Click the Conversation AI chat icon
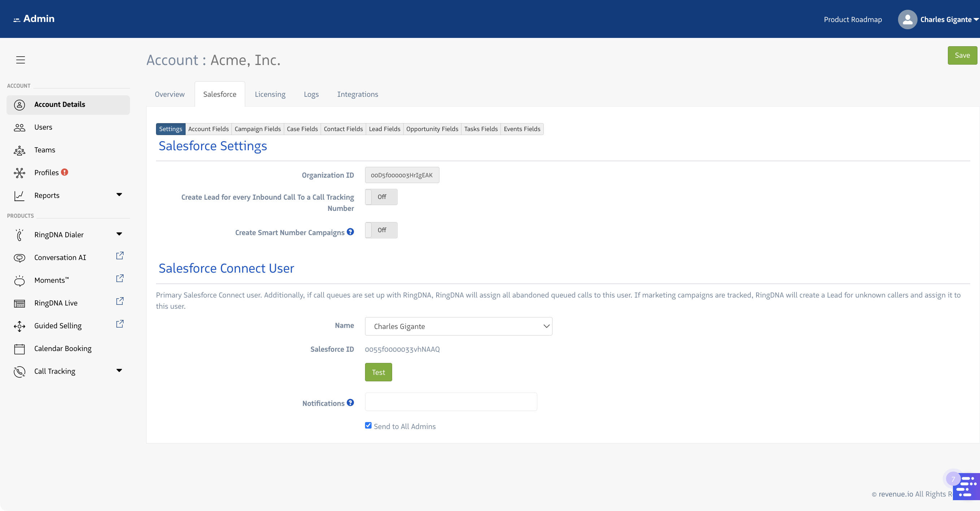Image resolution: width=980 pixels, height=511 pixels. [x=19, y=257]
